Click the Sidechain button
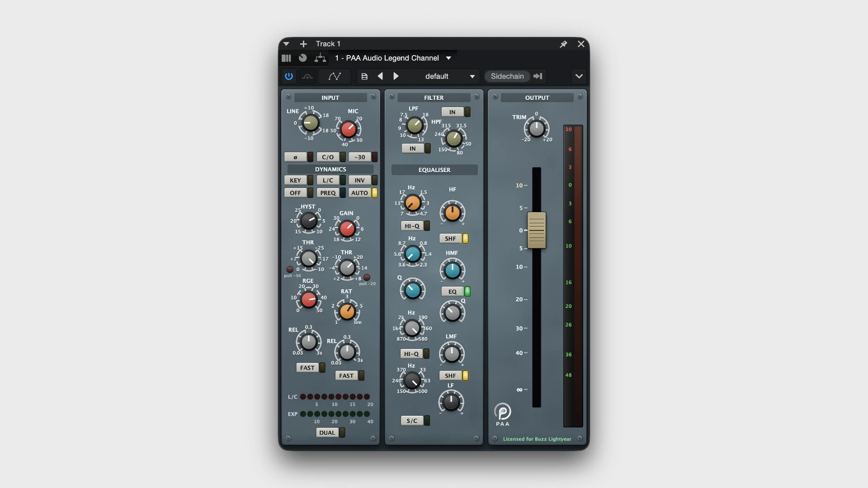This screenshot has width=868, height=488. tap(507, 76)
